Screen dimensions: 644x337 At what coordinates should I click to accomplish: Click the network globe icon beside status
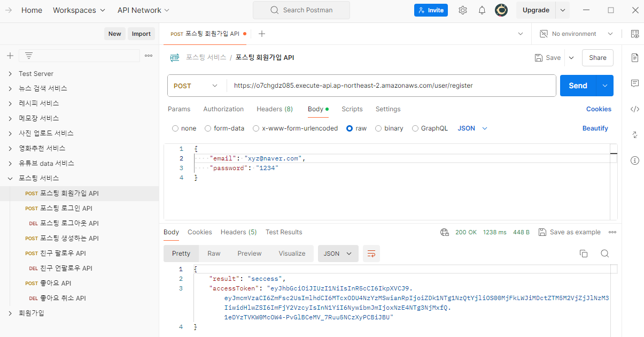444,232
